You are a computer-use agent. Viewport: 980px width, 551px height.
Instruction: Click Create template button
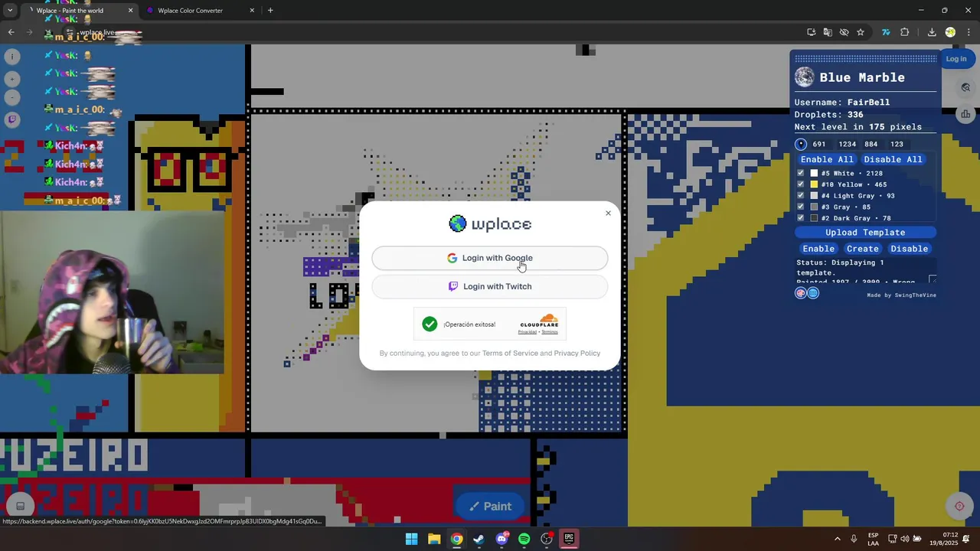click(862, 249)
